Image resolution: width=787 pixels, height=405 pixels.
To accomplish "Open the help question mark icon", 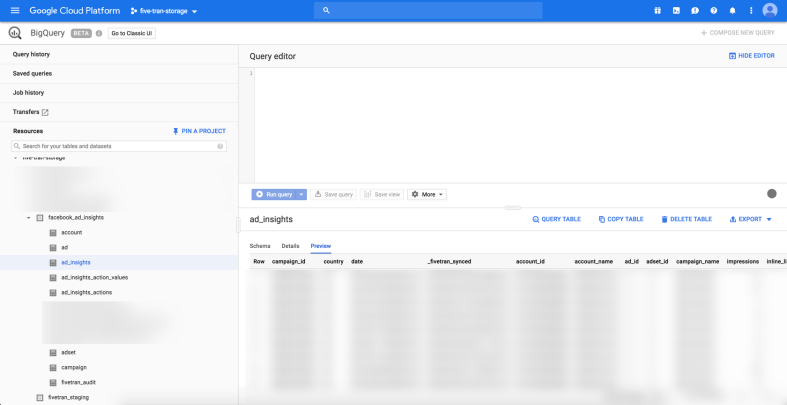I will pos(713,11).
